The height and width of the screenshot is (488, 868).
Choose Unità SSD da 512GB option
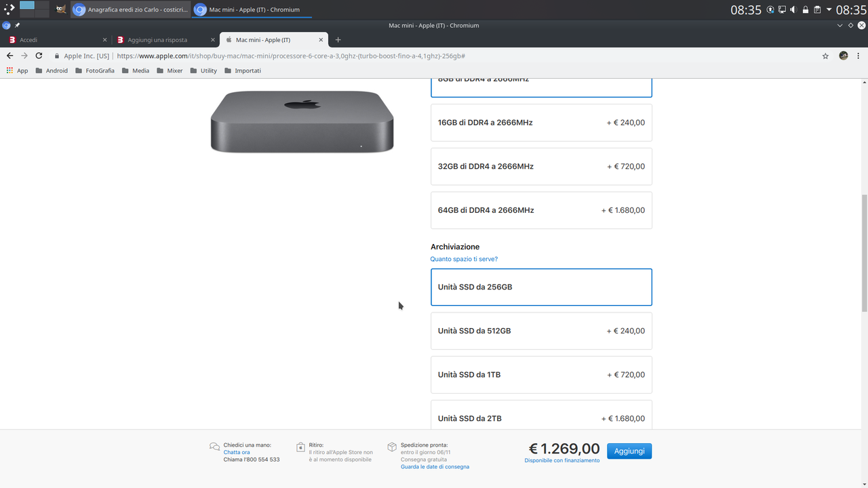click(541, 331)
